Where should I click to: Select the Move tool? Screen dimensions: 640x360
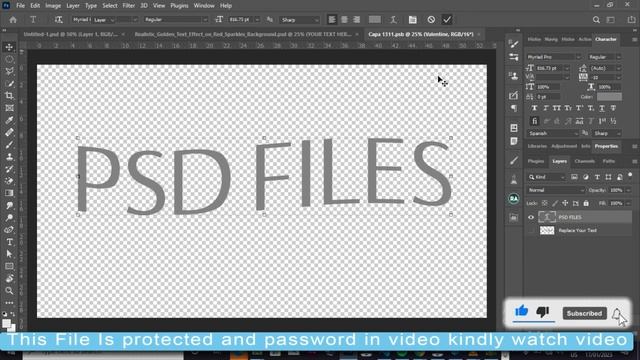coord(9,47)
